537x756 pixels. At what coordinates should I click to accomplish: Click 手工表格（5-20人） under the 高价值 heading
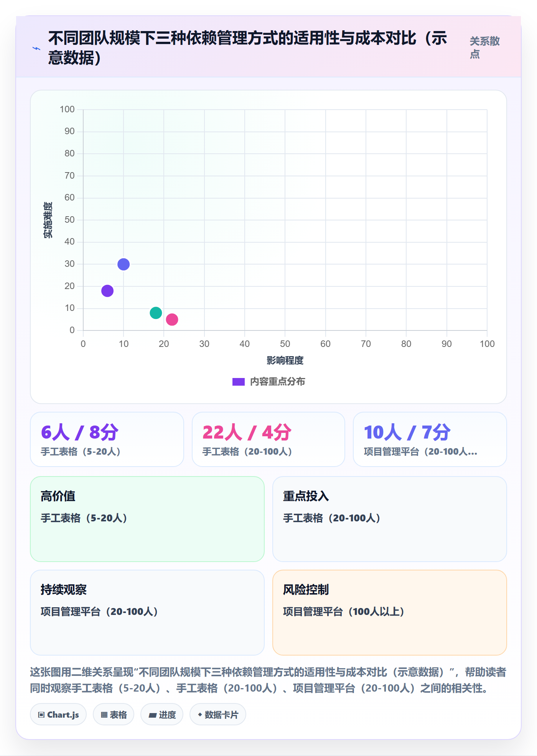84,518
